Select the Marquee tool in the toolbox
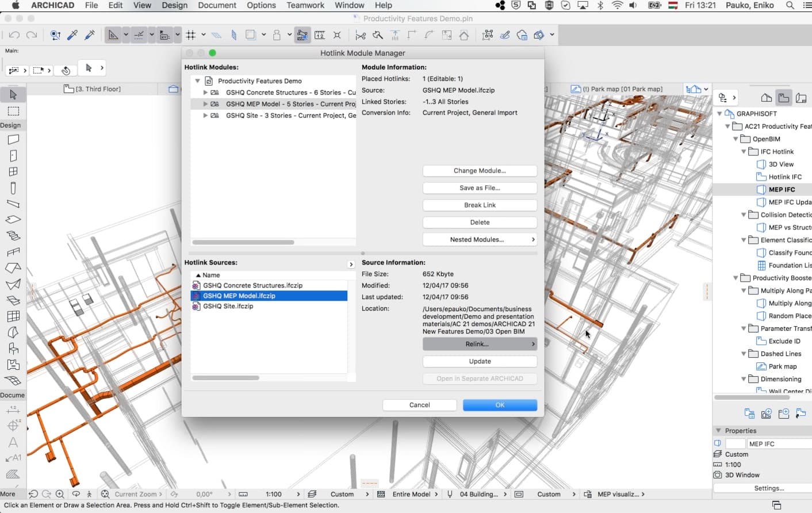The width and height of the screenshot is (812, 513). click(13, 111)
